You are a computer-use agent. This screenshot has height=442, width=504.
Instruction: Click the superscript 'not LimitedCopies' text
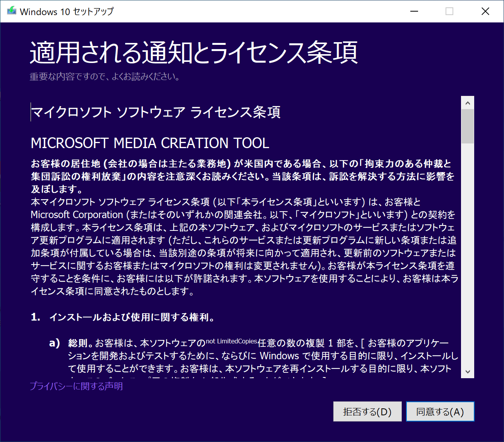click(x=231, y=341)
